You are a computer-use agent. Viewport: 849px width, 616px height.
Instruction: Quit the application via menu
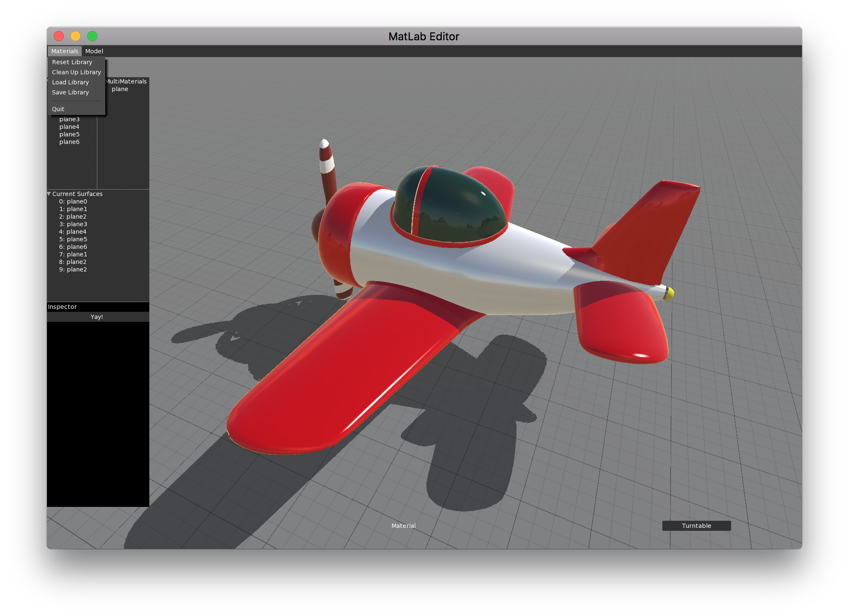[58, 109]
